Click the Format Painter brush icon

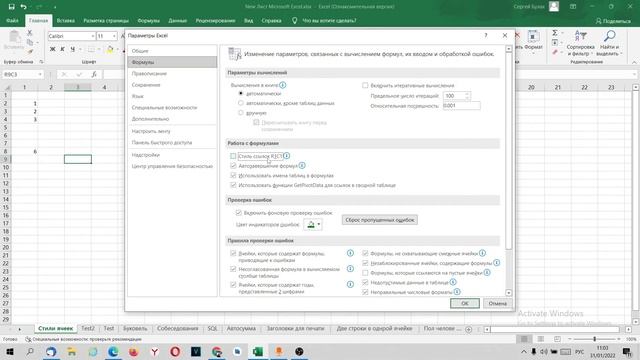click(x=30, y=51)
